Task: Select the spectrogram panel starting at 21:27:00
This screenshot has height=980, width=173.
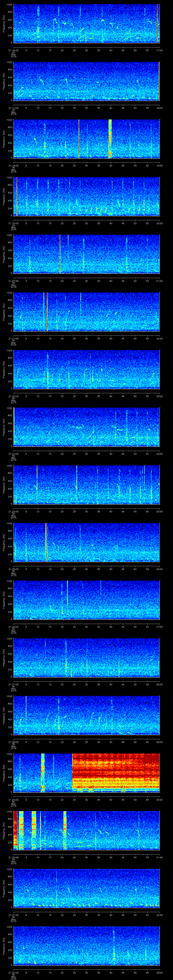Action: [87, 657]
